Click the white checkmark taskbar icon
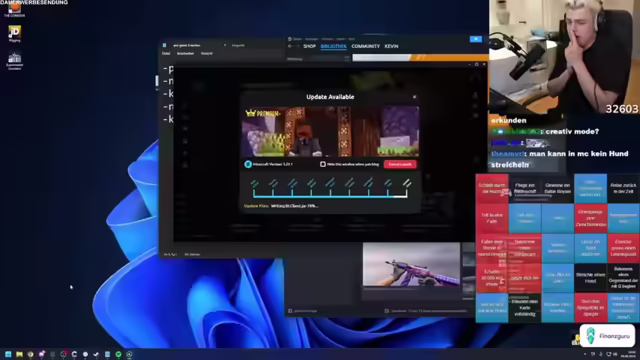Image resolution: width=640 pixels, height=360 pixels. click(x=96, y=354)
